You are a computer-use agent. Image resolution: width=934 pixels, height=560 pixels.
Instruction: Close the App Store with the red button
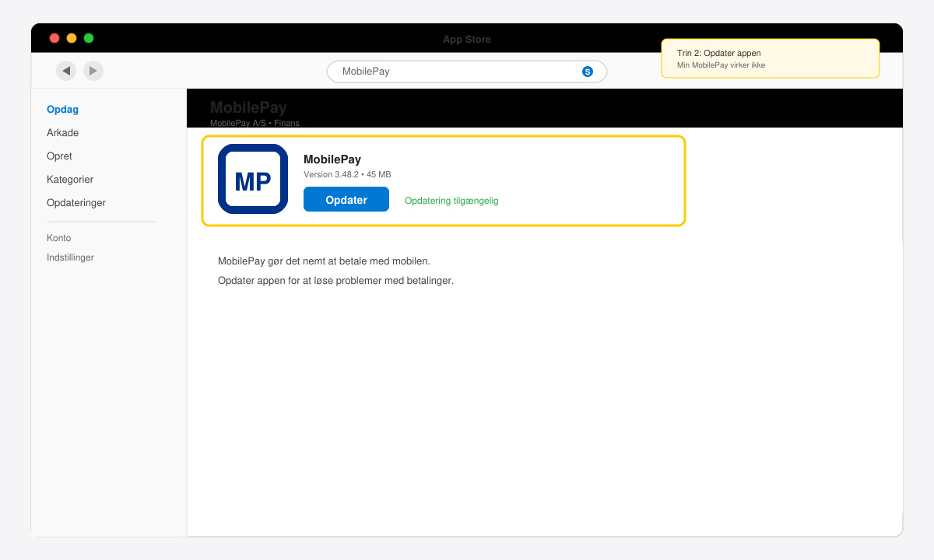(x=54, y=38)
